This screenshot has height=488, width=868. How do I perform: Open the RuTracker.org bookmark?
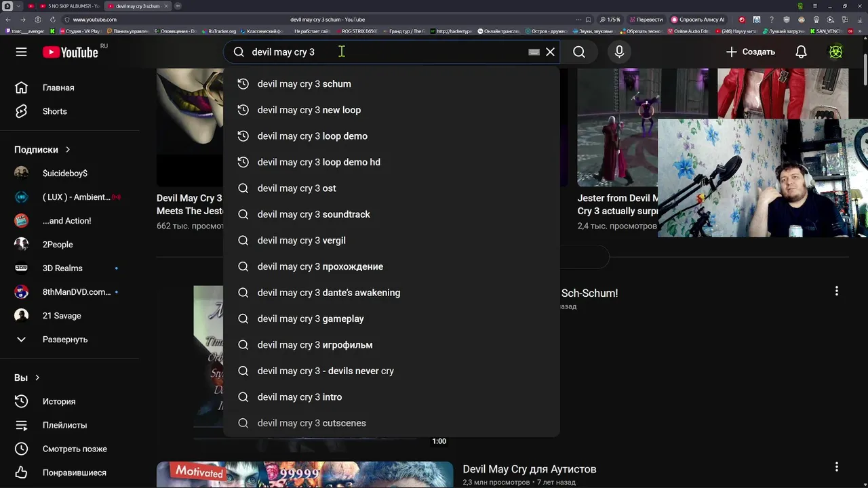[218, 31]
